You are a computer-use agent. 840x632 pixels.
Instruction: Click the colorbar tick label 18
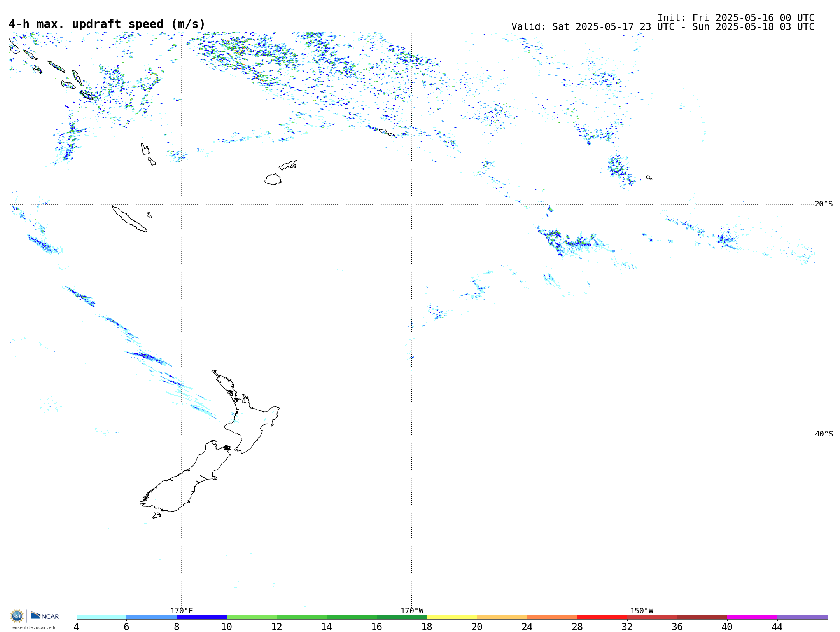427,627
